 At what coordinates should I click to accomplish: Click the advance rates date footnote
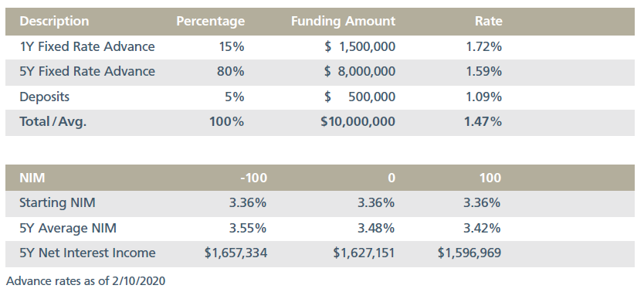[x=86, y=281]
